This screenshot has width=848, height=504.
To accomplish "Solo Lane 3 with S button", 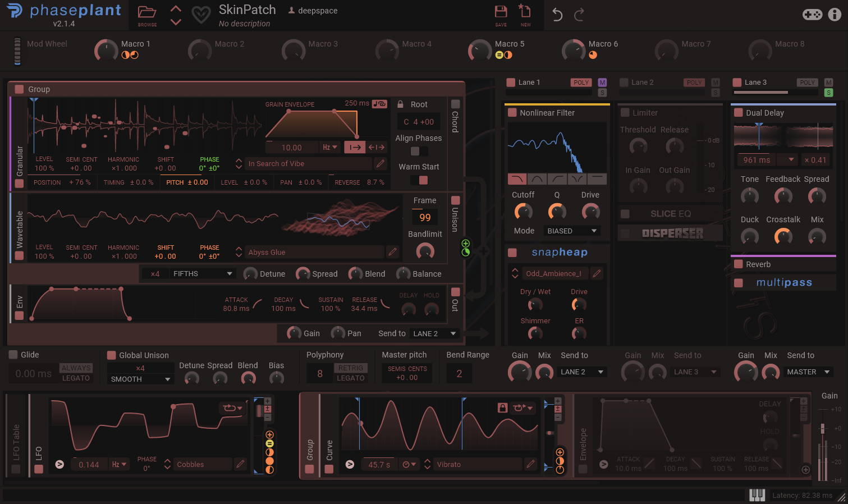I will click(x=829, y=93).
